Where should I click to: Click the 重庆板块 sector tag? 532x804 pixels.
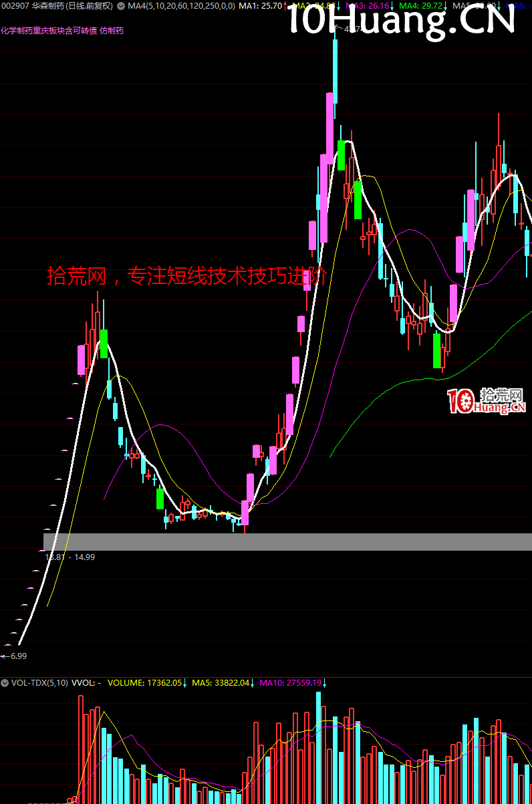49,31
